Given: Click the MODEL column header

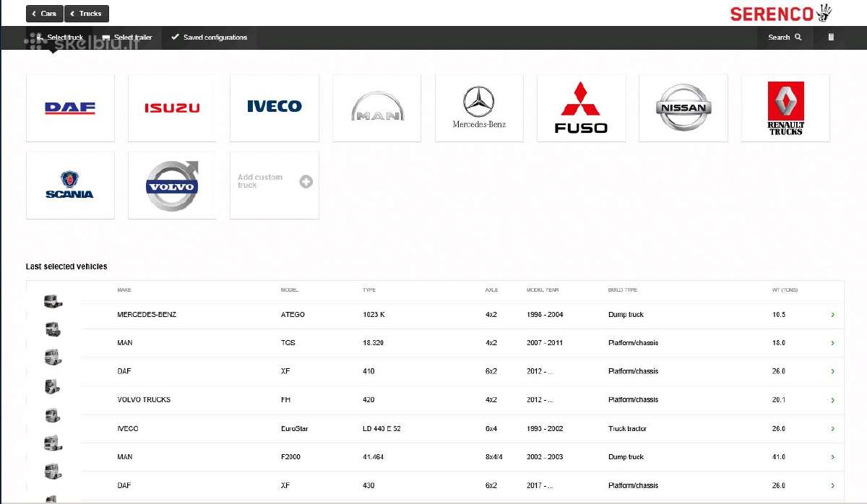Looking at the screenshot, I should coord(289,290).
